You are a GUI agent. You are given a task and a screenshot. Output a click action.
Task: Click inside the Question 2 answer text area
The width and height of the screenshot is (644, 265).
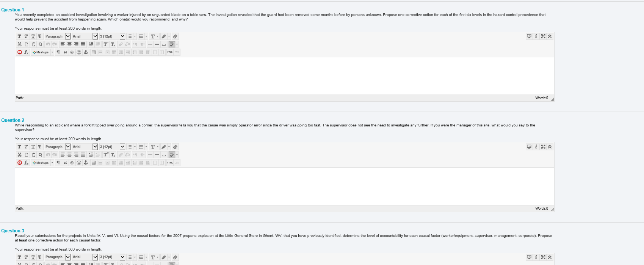pos(284,186)
